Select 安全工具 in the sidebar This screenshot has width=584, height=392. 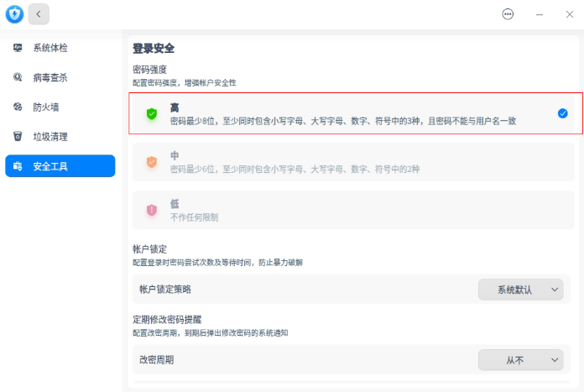[x=60, y=166]
